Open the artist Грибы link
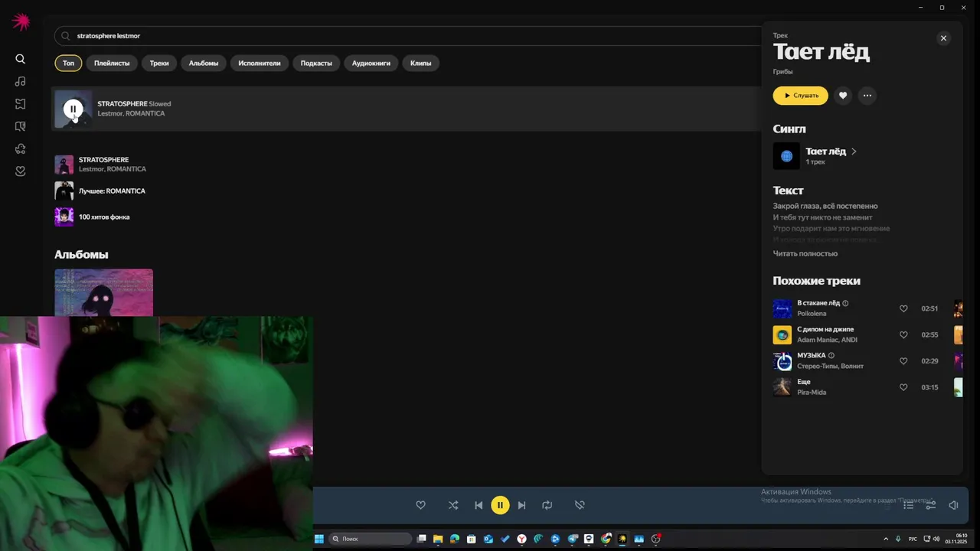The height and width of the screenshot is (551, 980). click(x=782, y=71)
